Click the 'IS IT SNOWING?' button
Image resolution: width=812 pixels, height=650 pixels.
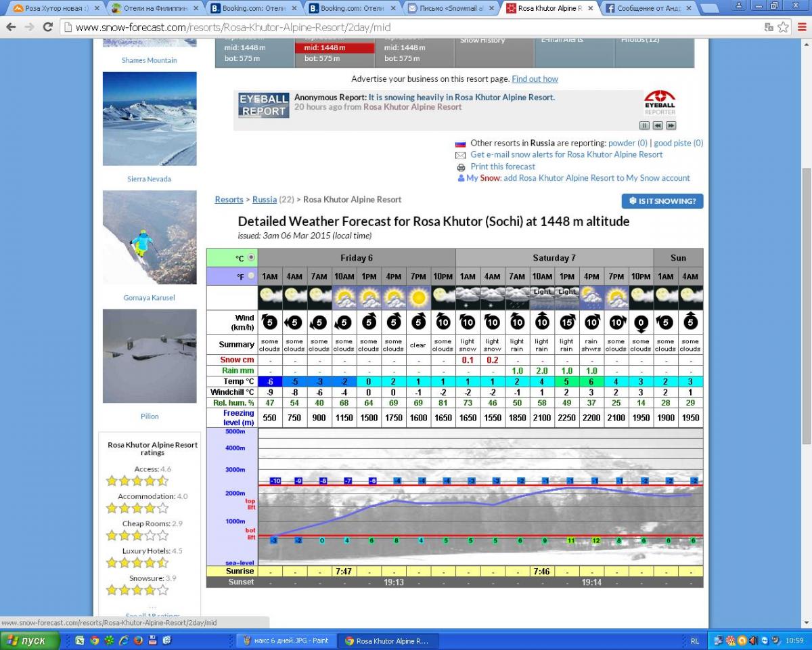[662, 201]
